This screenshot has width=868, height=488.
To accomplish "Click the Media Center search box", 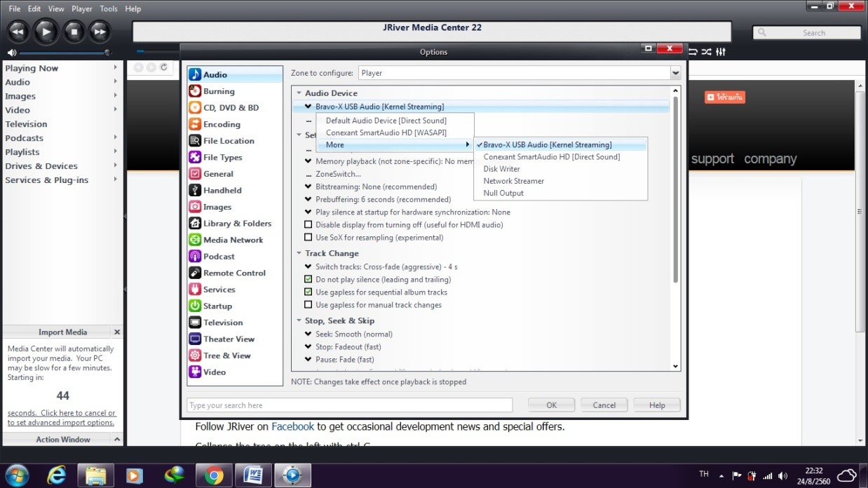I will click(x=806, y=32).
